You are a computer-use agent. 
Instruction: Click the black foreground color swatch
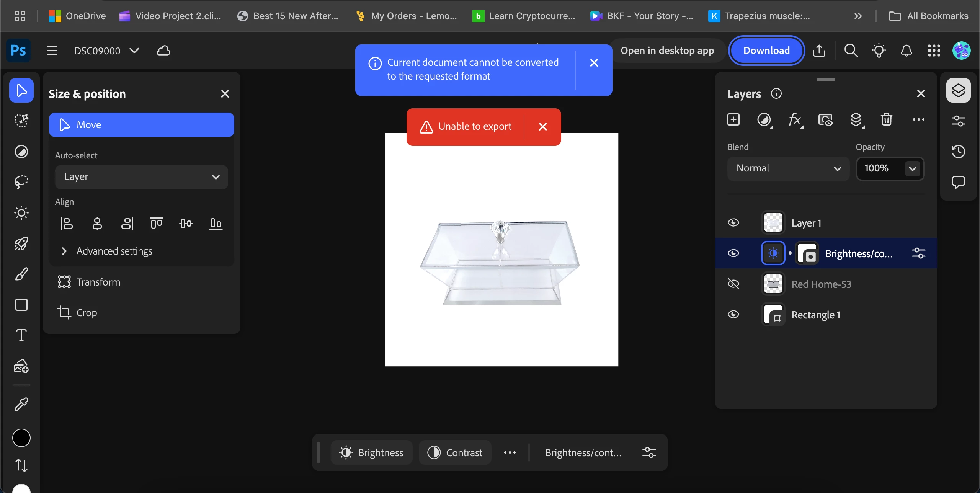21,438
